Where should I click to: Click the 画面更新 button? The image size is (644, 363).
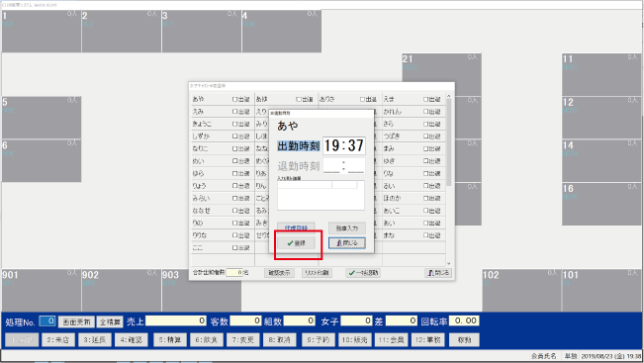[76, 321]
